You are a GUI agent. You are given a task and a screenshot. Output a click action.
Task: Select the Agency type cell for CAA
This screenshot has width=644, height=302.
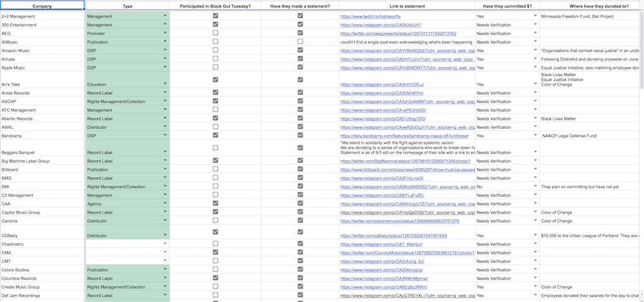[x=128, y=203]
